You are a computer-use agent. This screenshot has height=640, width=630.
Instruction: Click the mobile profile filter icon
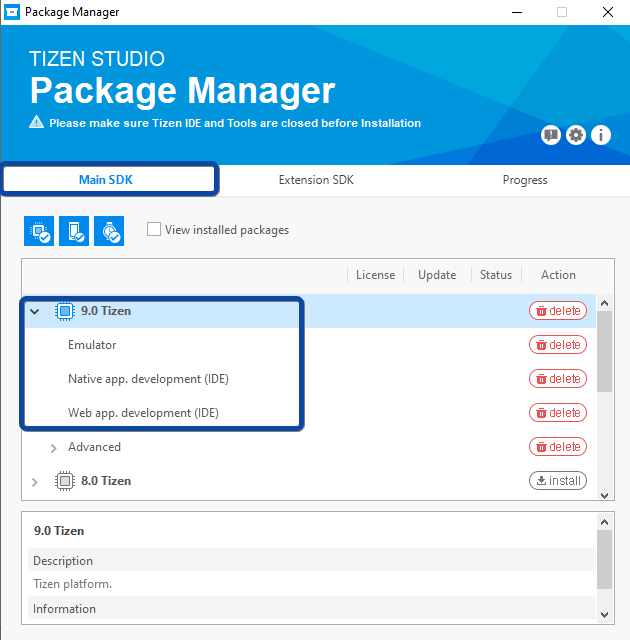coord(74,231)
